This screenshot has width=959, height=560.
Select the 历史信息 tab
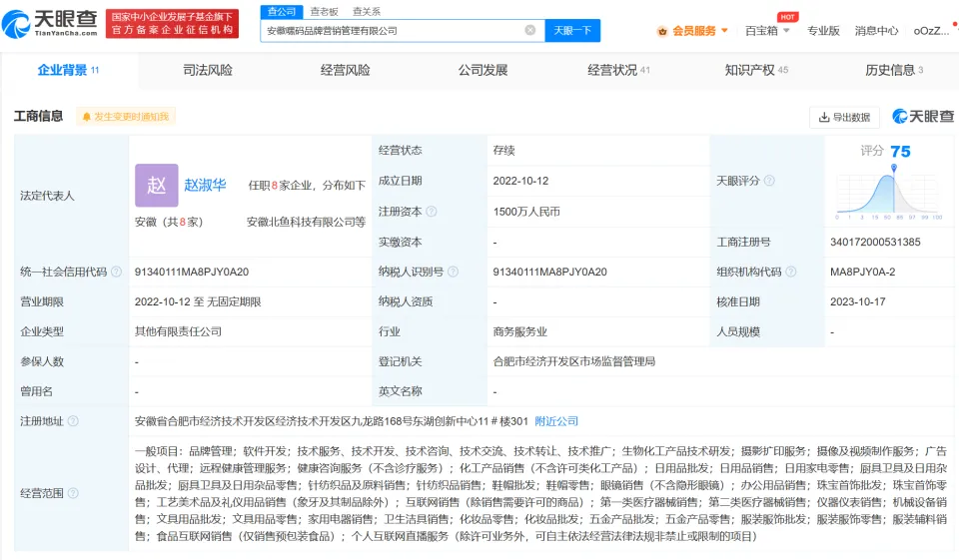click(x=894, y=70)
